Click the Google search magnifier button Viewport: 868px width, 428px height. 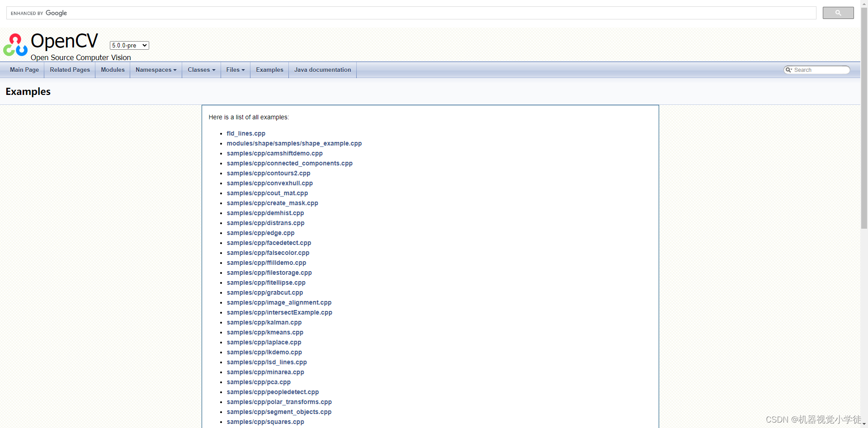pyautogui.click(x=838, y=13)
